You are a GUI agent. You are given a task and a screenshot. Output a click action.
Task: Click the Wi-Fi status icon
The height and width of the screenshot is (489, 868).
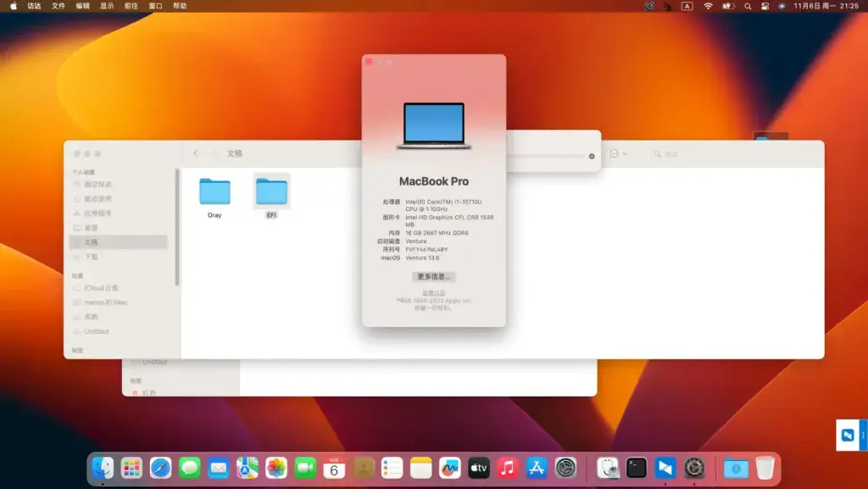pos(708,6)
